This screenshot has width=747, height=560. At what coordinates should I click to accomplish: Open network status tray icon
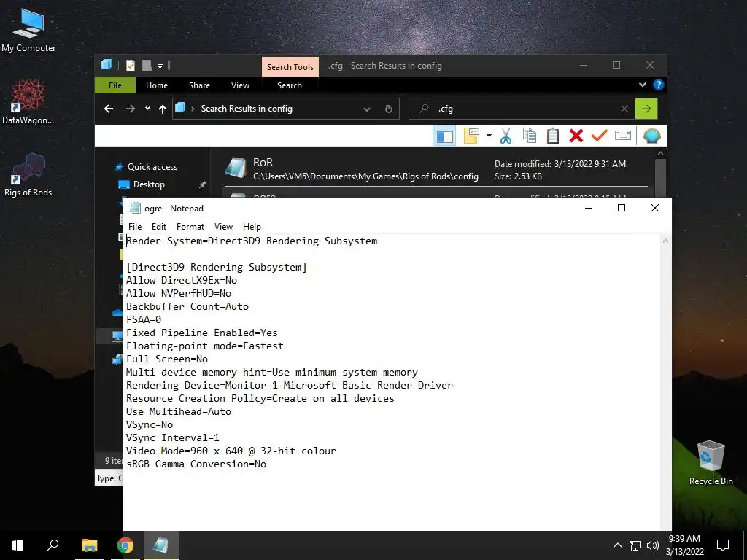pyautogui.click(x=635, y=545)
